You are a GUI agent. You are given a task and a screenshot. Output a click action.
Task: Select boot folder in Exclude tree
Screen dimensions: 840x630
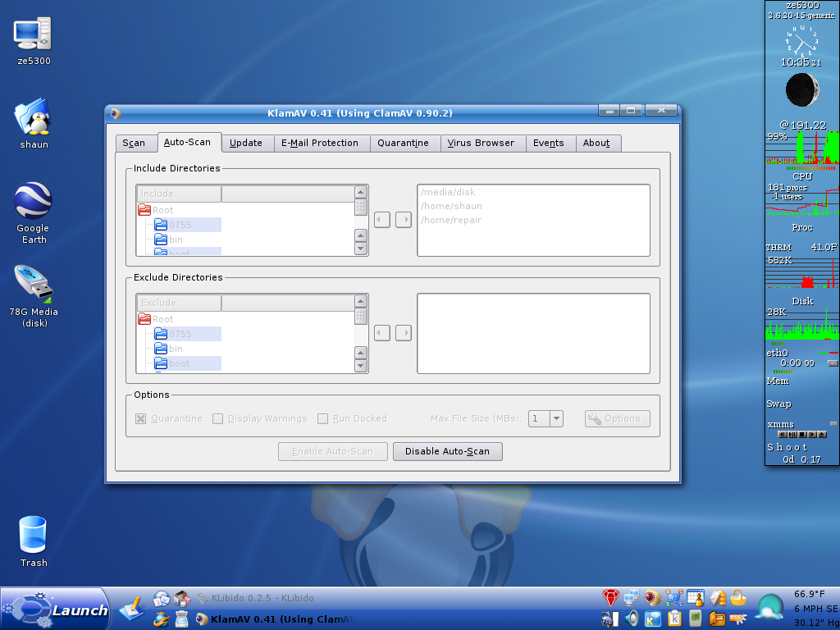[172, 363]
